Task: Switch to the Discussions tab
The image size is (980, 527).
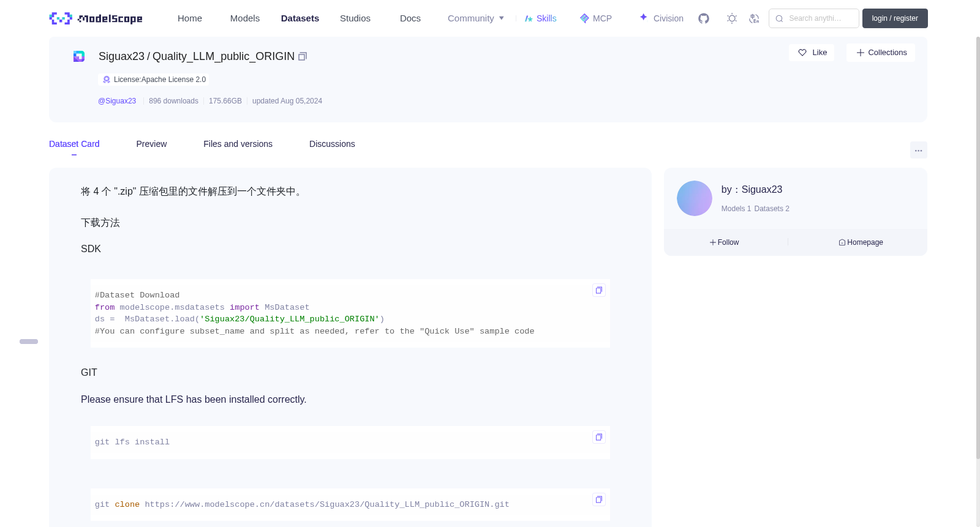Action: click(332, 144)
